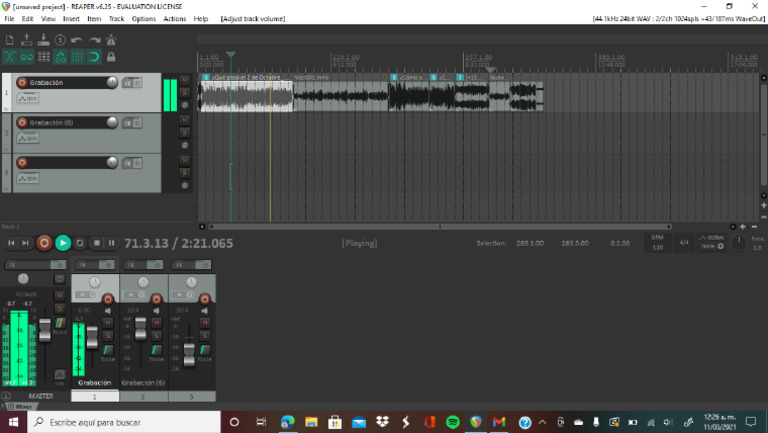Open the Track menu
This screenshot has height=433, width=768.
point(116,19)
